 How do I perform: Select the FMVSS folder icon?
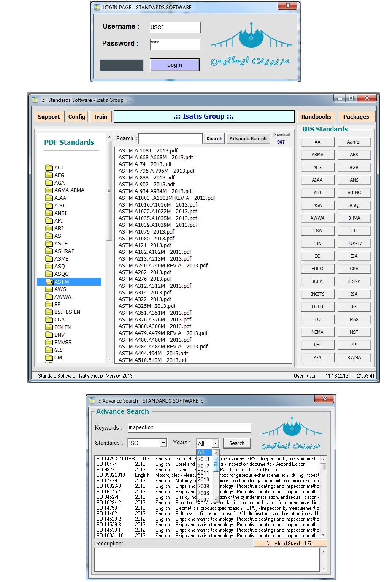[49, 343]
